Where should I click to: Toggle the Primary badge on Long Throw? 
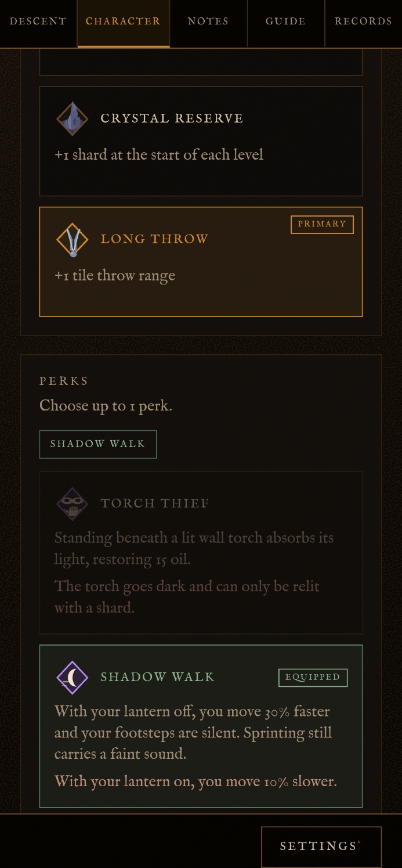[322, 225]
